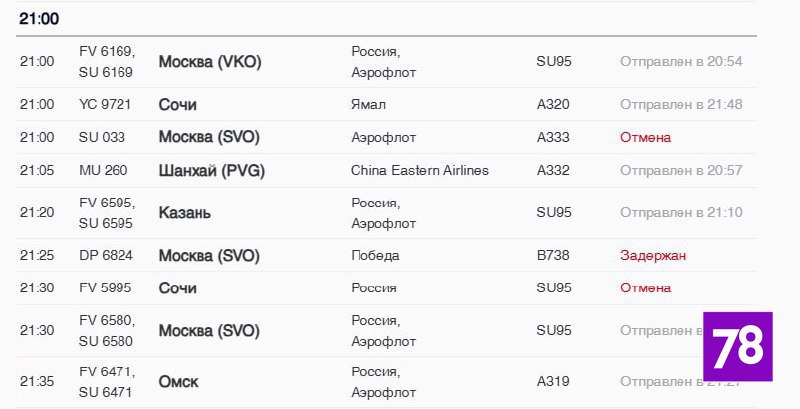
Task: Click the A332 aircraft type
Action: click(x=553, y=170)
